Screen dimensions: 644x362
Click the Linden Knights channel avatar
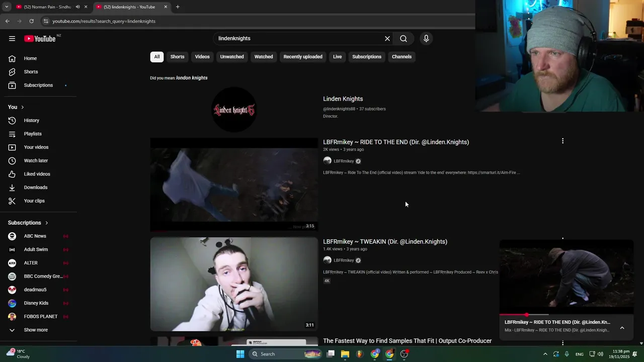coord(234,110)
